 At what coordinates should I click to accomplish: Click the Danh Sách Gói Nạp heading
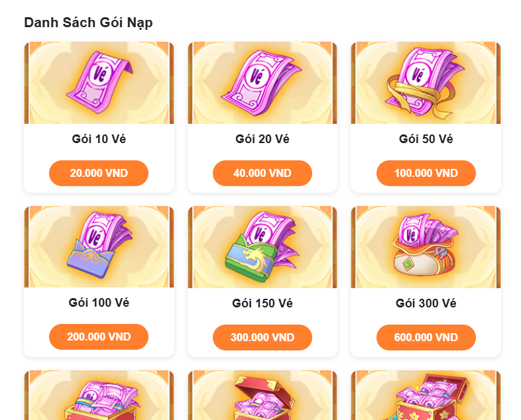pyautogui.click(x=88, y=23)
